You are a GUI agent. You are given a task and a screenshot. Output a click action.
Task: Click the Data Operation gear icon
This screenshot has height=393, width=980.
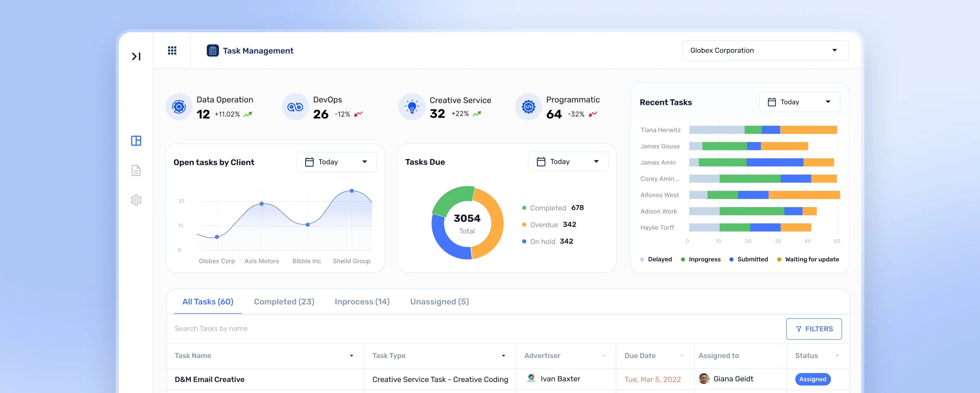pos(179,107)
